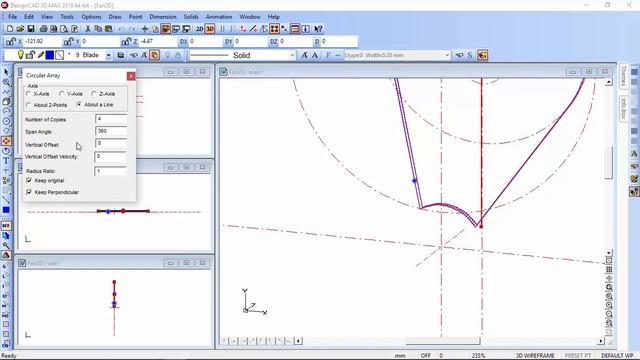Open the Solid line style dropdown
The image size is (640, 360).
pos(292,55)
